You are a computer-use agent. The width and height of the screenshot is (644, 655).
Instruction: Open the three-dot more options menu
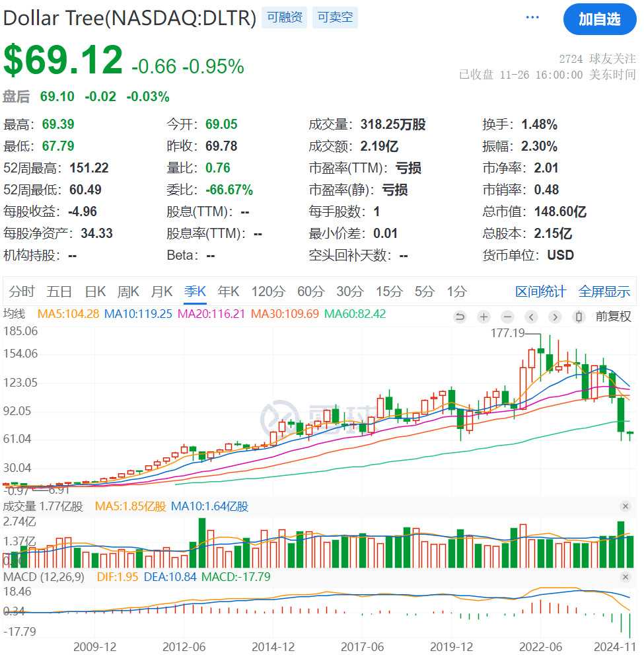click(532, 17)
